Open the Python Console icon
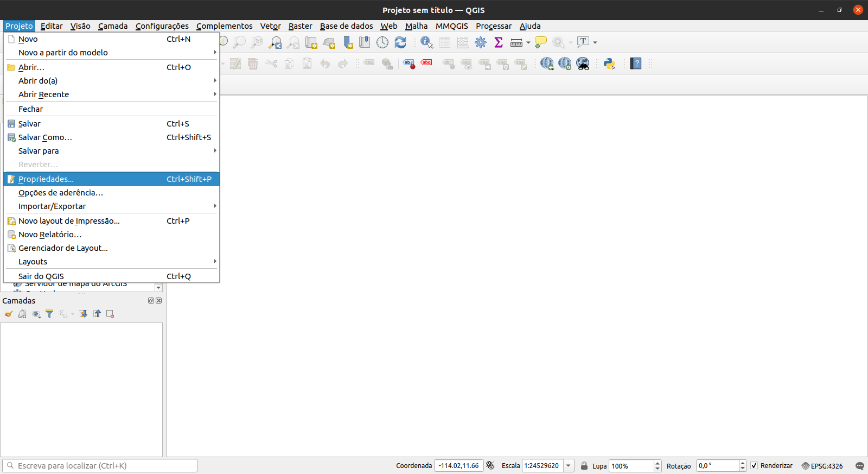 pyautogui.click(x=609, y=64)
